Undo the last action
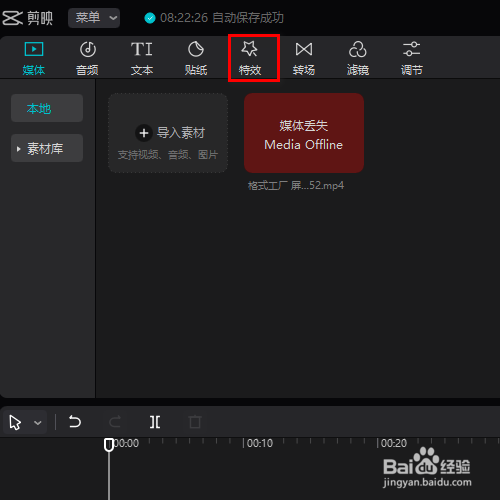 (x=75, y=422)
